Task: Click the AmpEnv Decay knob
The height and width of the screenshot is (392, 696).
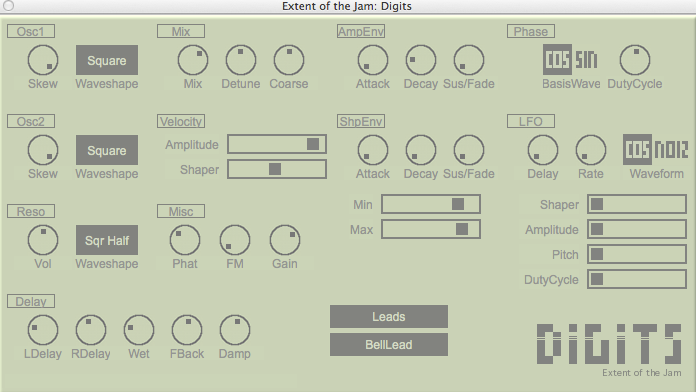Action: pos(421,60)
